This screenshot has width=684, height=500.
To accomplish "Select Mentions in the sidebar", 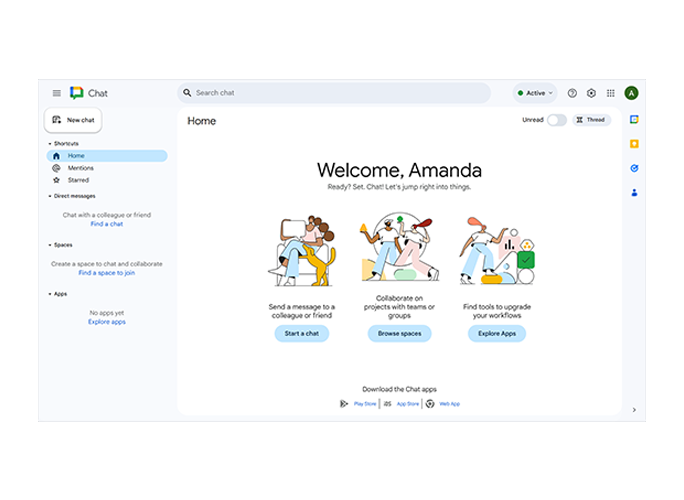I will pos(80,168).
